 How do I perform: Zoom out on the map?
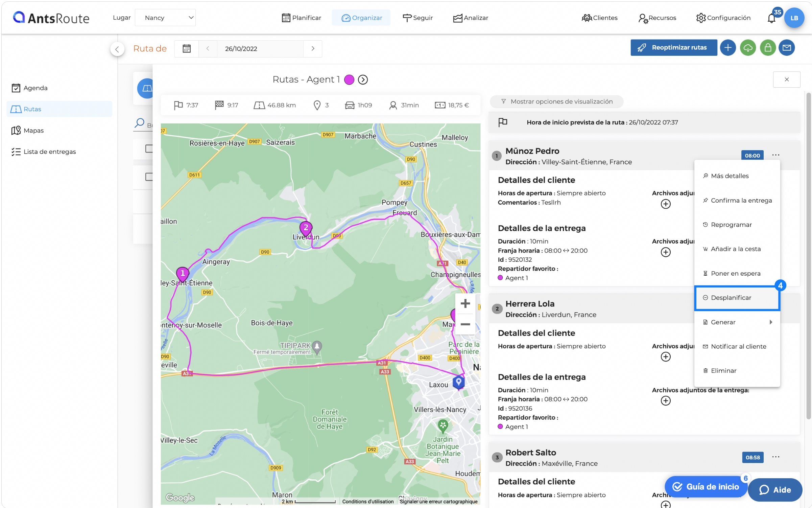click(x=465, y=324)
